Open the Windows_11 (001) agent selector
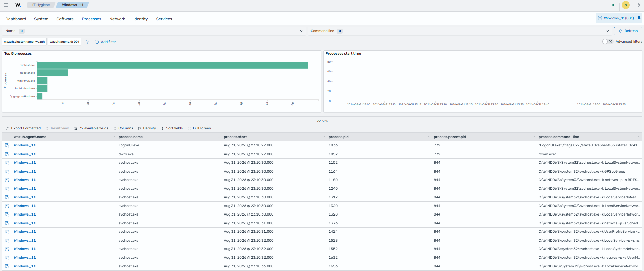This screenshot has height=271, width=644. 616,18
